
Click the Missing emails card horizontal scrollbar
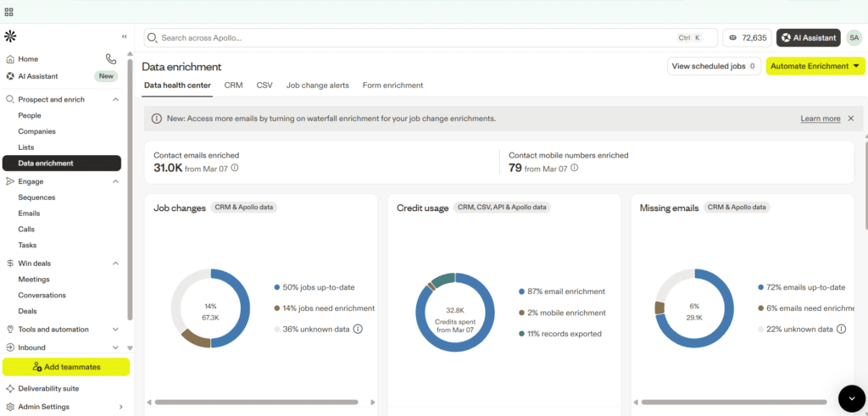(734, 402)
